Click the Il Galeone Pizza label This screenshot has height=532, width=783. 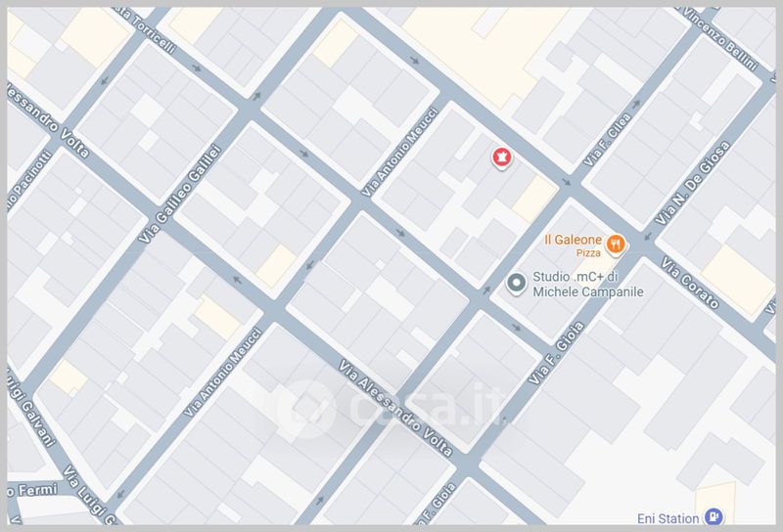click(x=574, y=245)
